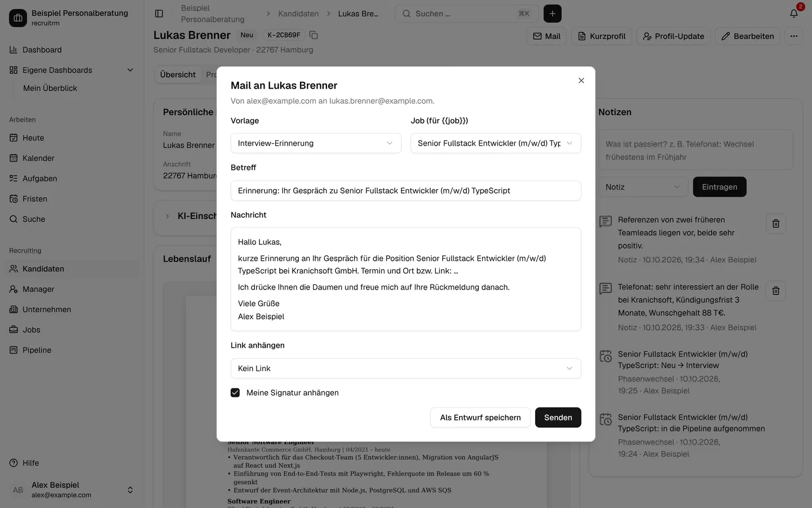The height and width of the screenshot is (508, 812).
Task: Click the Unternehmen sidebar icon
Action: 14,309
